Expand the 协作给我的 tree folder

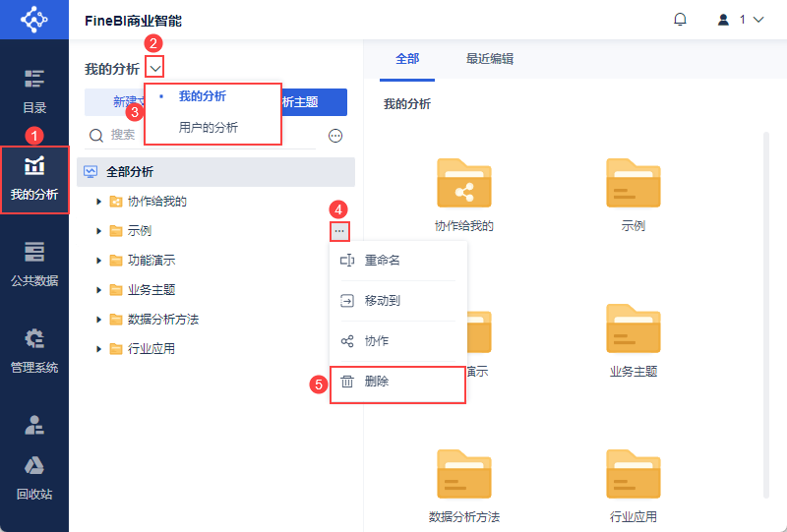pyautogui.click(x=99, y=202)
